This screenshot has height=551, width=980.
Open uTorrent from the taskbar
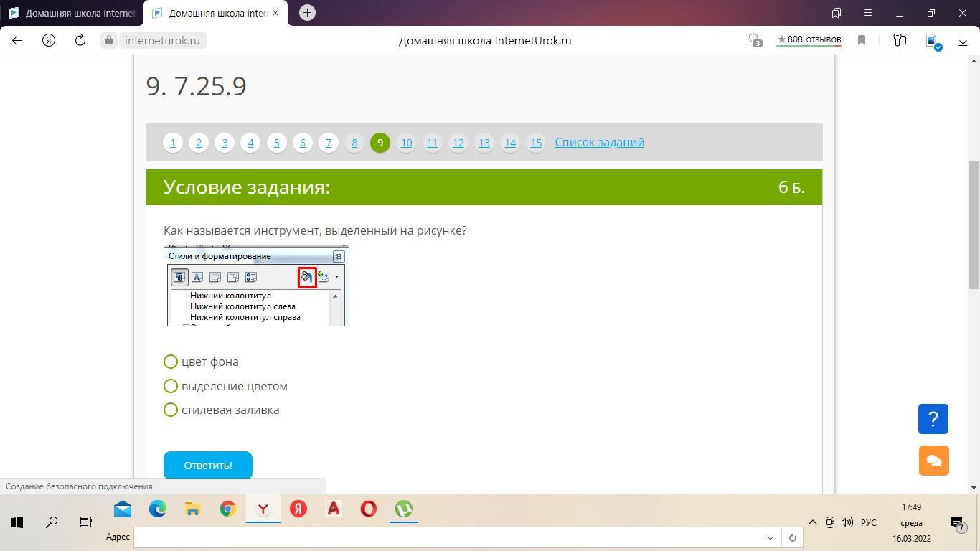tap(404, 509)
